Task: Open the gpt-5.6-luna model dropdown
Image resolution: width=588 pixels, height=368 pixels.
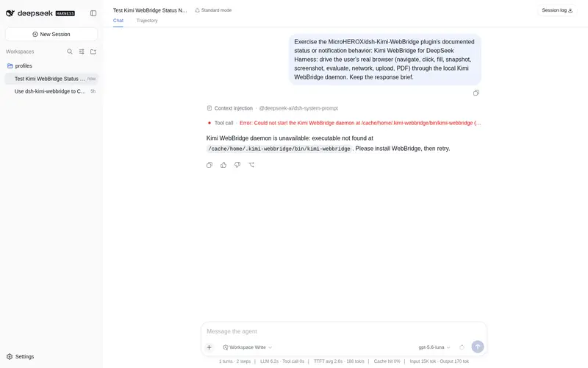Action: point(434,347)
